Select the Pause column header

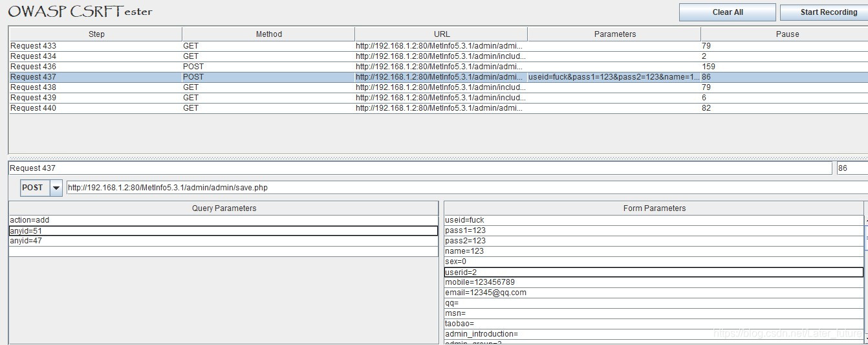(785, 34)
